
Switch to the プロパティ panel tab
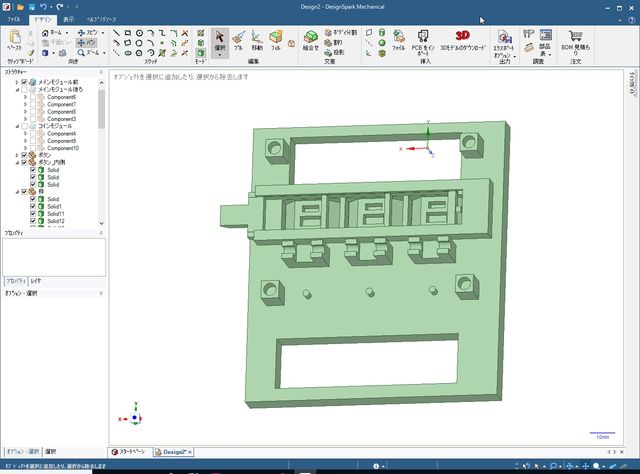pos(16,281)
